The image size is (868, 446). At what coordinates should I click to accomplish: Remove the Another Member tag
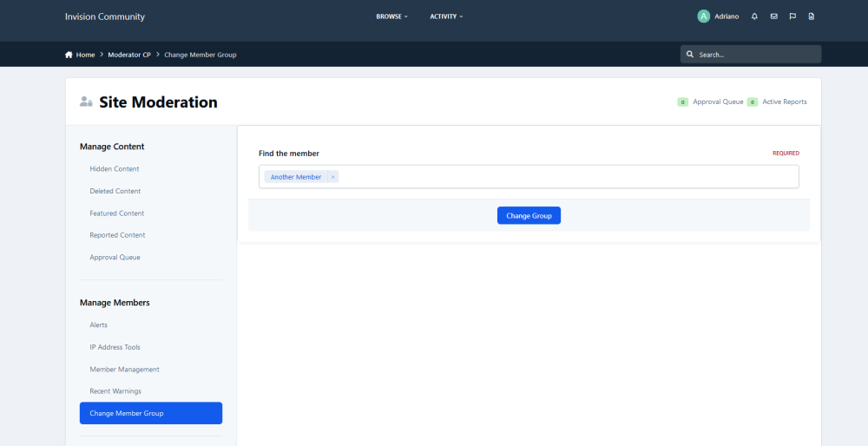pyautogui.click(x=333, y=177)
